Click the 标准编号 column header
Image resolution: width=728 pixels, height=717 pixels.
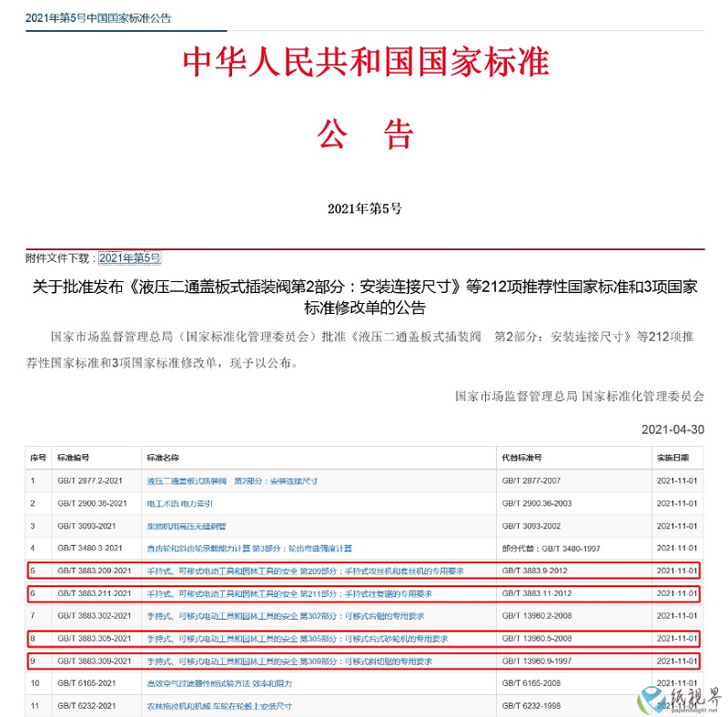74,458
